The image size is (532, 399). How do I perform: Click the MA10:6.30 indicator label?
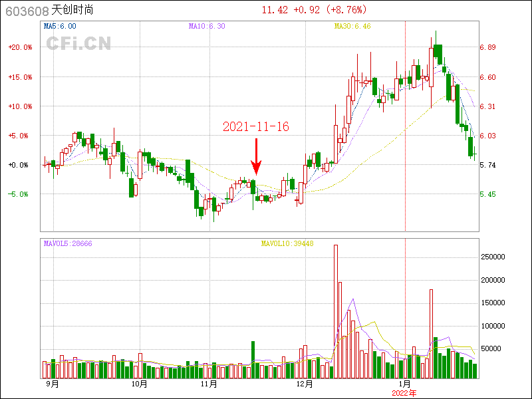[207, 26]
